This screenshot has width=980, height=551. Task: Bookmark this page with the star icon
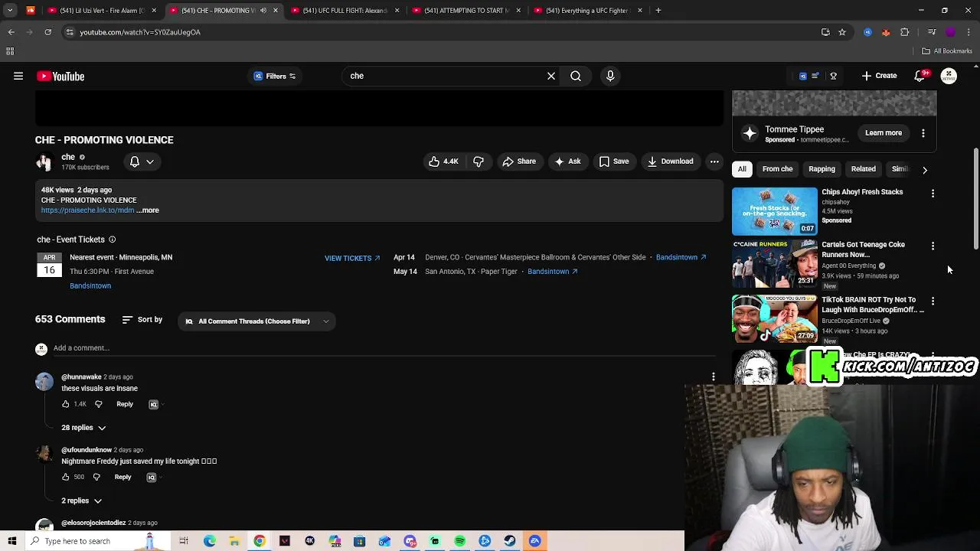[842, 32]
